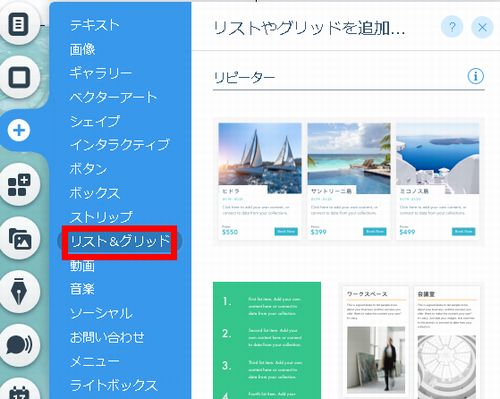500x399 pixels.
Task: Click the ワークスペース repeater card
Action: pyautogui.click(x=375, y=342)
